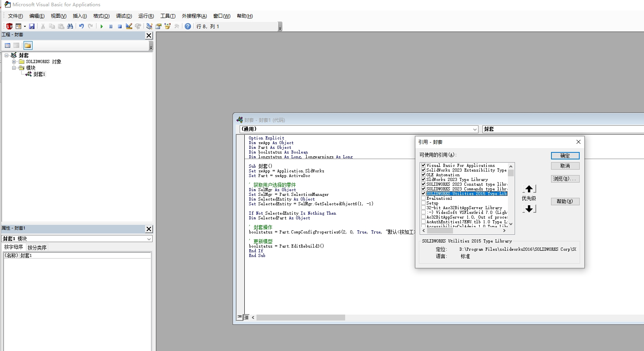Screen dimensions: 644x351
Task: Open the (通用) object dropdown in the code window
Action: 475,129
